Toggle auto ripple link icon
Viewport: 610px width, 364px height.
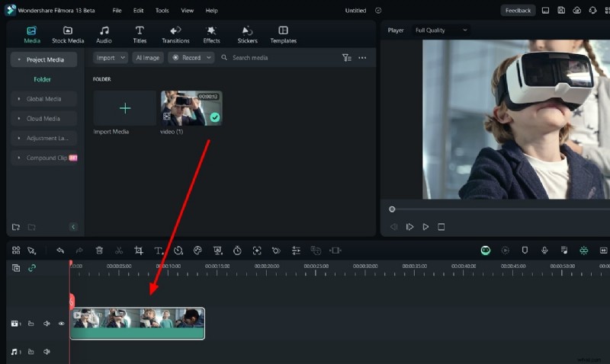[x=32, y=267]
